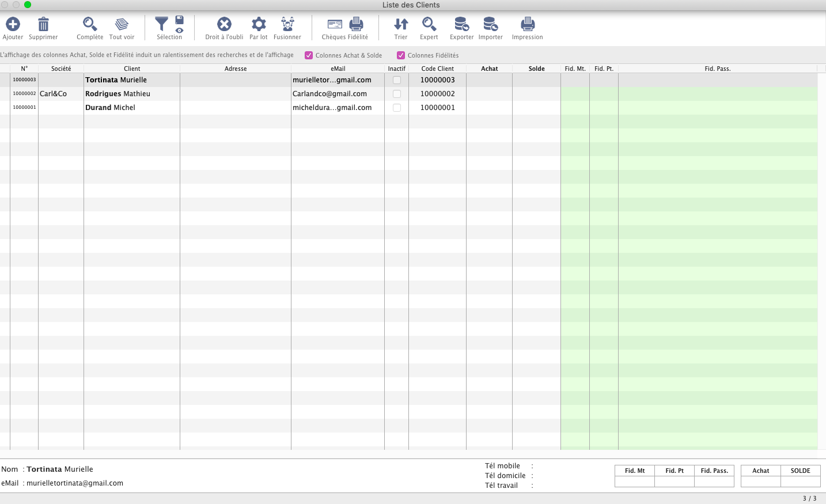Click the Code Client column header
This screenshot has width=826, height=504.
[437, 69]
